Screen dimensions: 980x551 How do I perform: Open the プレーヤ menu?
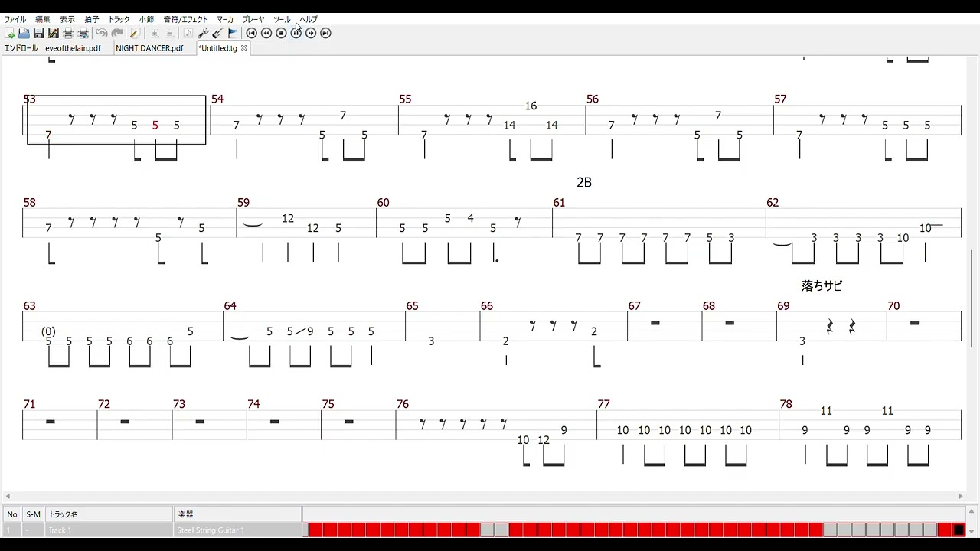click(x=253, y=19)
